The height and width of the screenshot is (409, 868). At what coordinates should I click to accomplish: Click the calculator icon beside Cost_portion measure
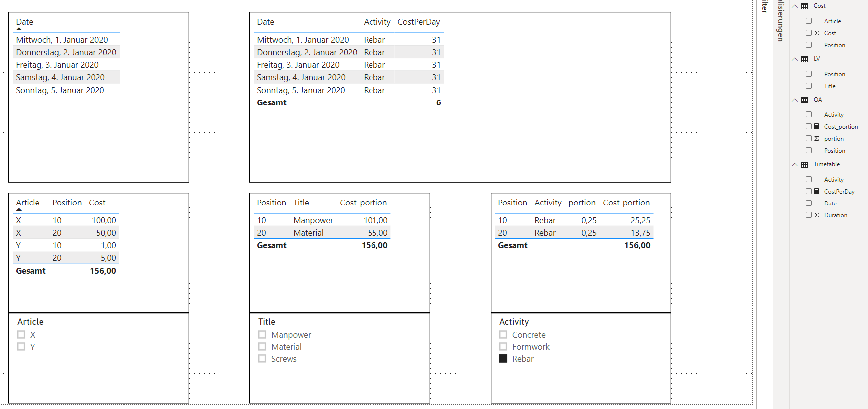pos(817,127)
